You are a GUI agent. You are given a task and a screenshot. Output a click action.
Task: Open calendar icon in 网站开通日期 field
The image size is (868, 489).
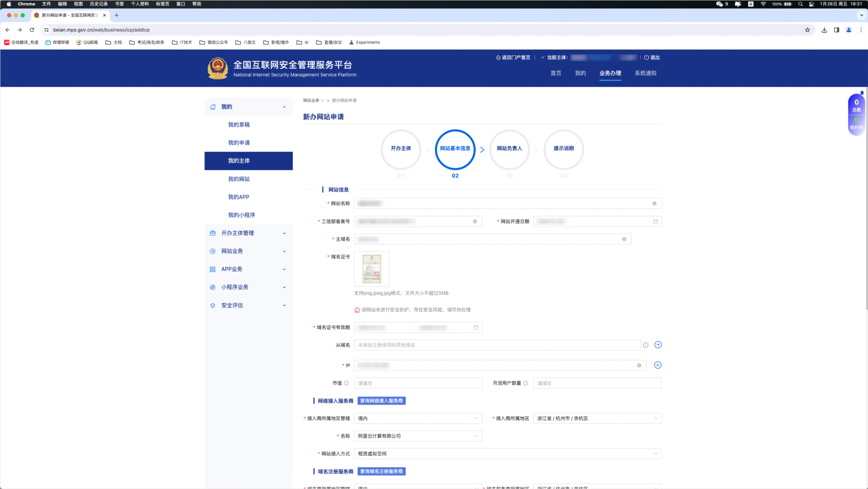pyautogui.click(x=655, y=221)
